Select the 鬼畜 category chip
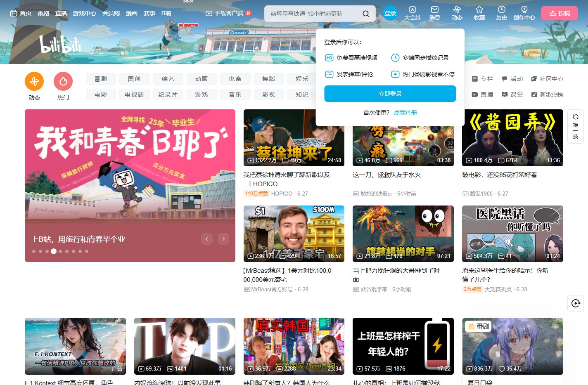The width and height of the screenshot is (588, 385). point(235,79)
